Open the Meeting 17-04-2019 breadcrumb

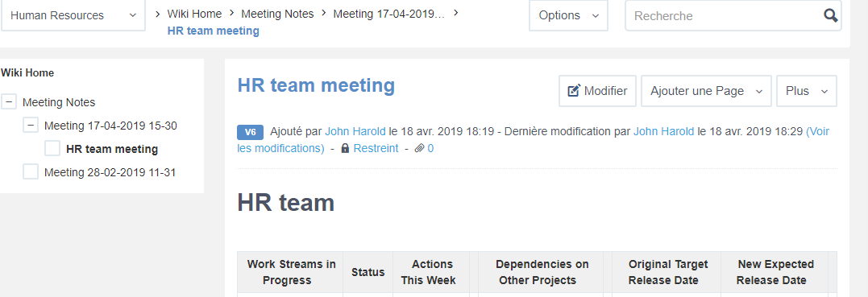(x=388, y=14)
